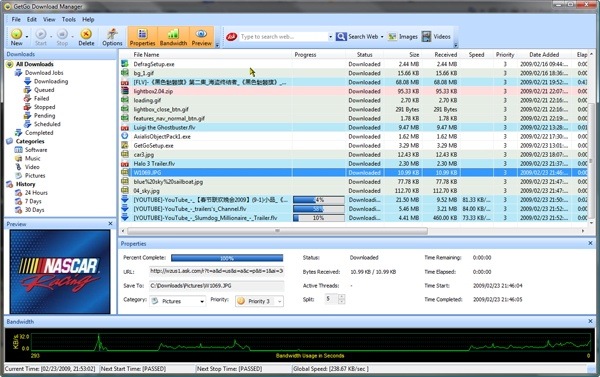This screenshot has height=377, width=600.
Task: Click the Search Web magnifier button
Action: pos(341,36)
